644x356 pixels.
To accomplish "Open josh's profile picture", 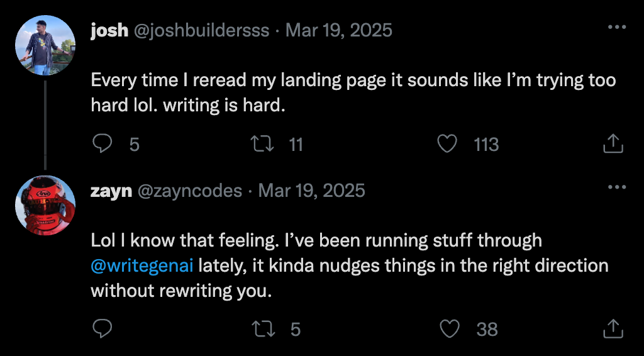I will (45, 45).
